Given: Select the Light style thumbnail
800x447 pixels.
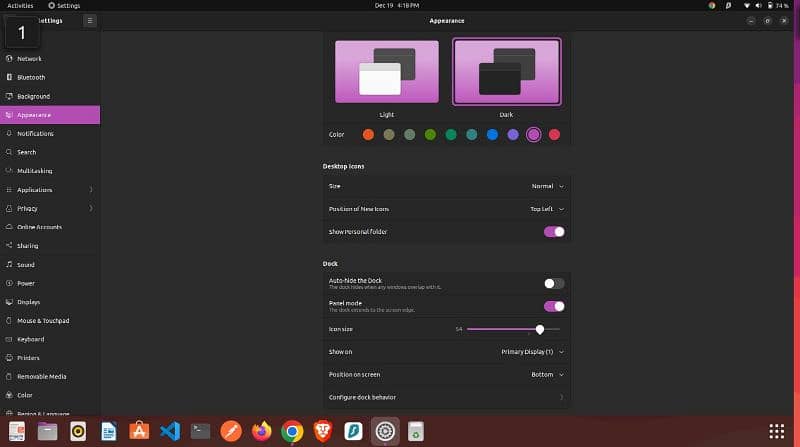Looking at the screenshot, I should point(387,72).
